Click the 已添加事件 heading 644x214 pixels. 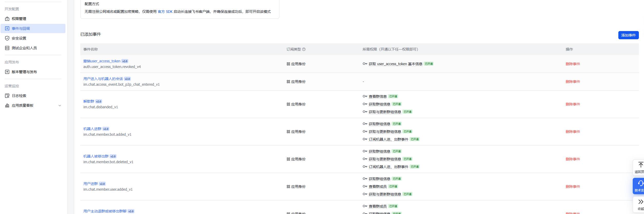click(91, 34)
